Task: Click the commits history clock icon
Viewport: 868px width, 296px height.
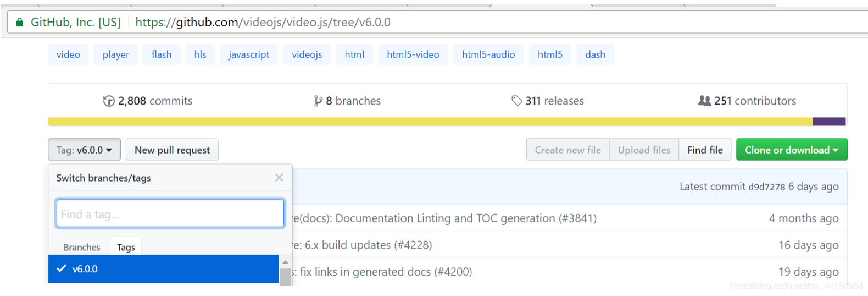Action: point(109,101)
